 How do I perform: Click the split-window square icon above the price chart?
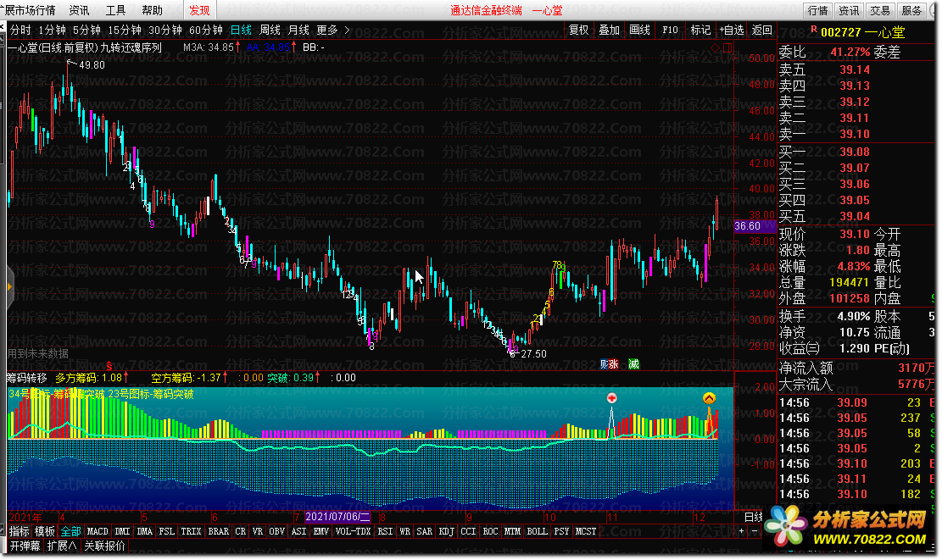727,47
